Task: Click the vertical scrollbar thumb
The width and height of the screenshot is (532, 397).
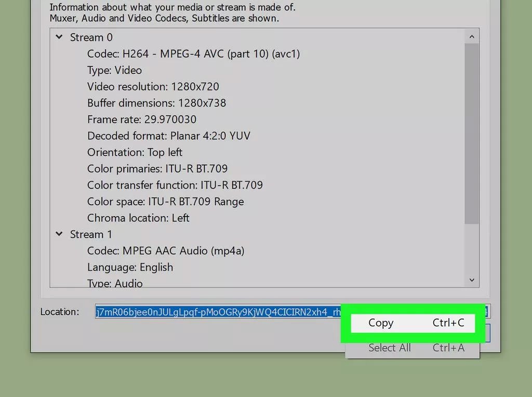Action: pyautogui.click(x=472, y=134)
